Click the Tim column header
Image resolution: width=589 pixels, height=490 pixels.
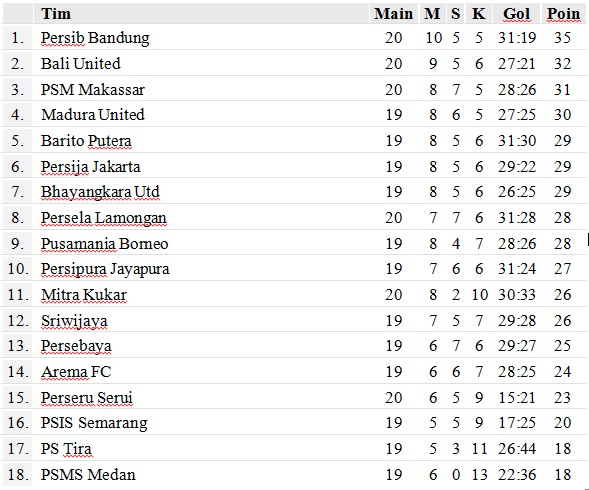[x=56, y=14]
